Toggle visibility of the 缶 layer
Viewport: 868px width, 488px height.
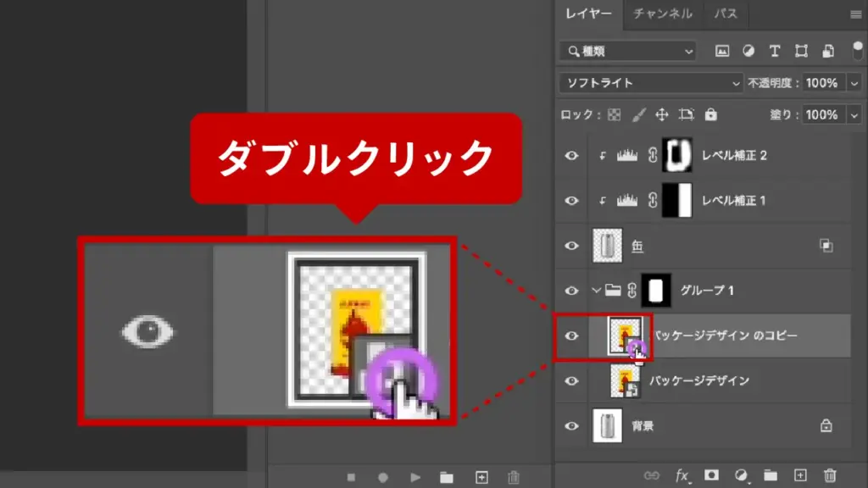572,246
